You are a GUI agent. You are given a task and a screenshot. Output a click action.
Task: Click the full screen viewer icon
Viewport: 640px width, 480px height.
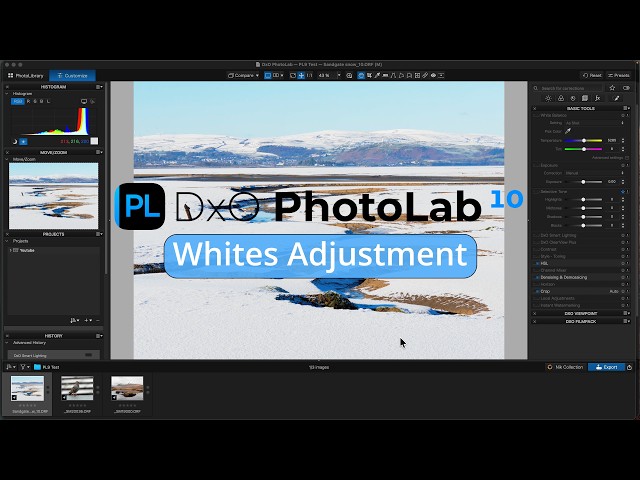[349, 76]
